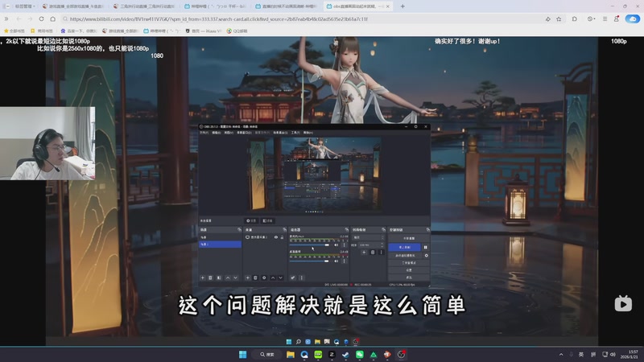Add a scene with the Scenes panel plus icon
This screenshot has height=362, width=644.
pyautogui.click(x=203, y=278)
